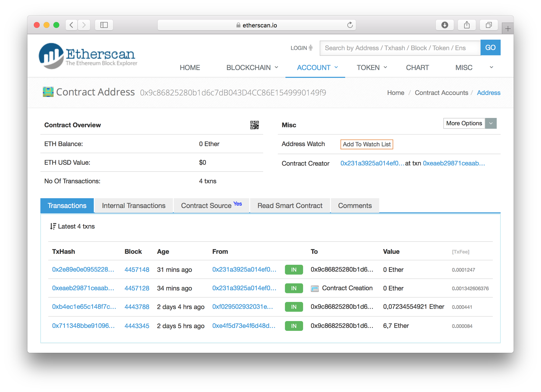Screen dimensions: 541x392
Task: Click the Safari share icon
Action: (467, 25)
